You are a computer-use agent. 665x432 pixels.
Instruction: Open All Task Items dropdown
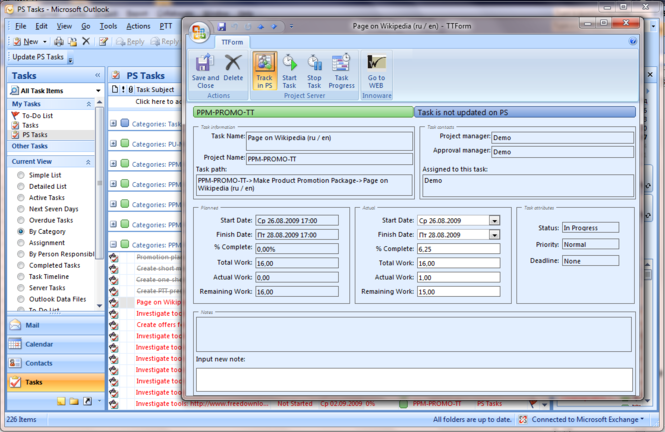pos(98,91)
